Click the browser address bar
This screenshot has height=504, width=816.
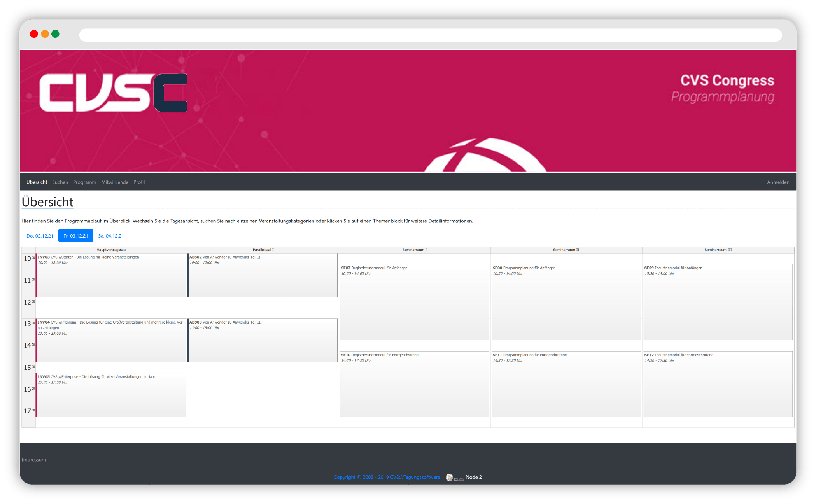430,35
